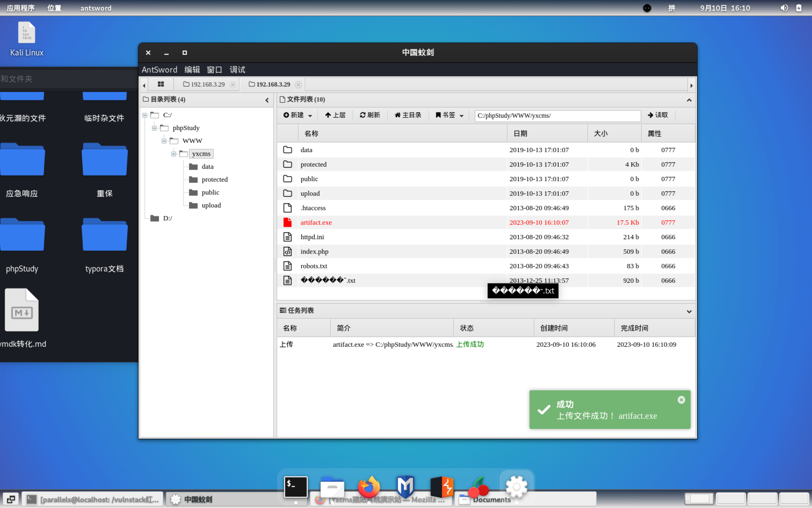Image resolution: width=812 pixels, height=508 pixels.
Task: Launch Cherrytree from the dock
Action: click(479, 487)
